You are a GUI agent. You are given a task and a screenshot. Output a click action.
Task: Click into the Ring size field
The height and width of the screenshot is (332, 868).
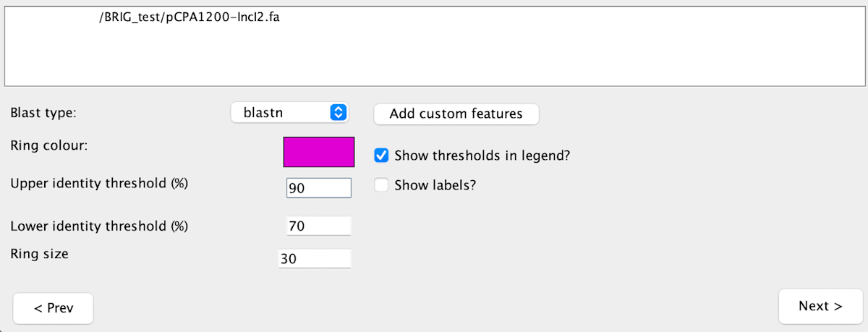315,259
